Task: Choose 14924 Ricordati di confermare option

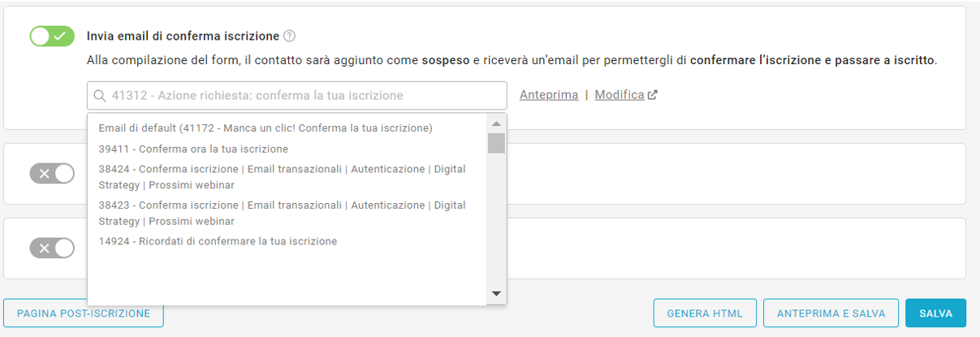Action: 218,241
